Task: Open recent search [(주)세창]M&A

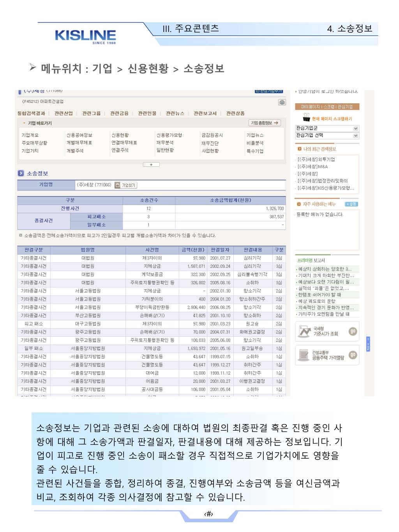Action: point(312,166)
